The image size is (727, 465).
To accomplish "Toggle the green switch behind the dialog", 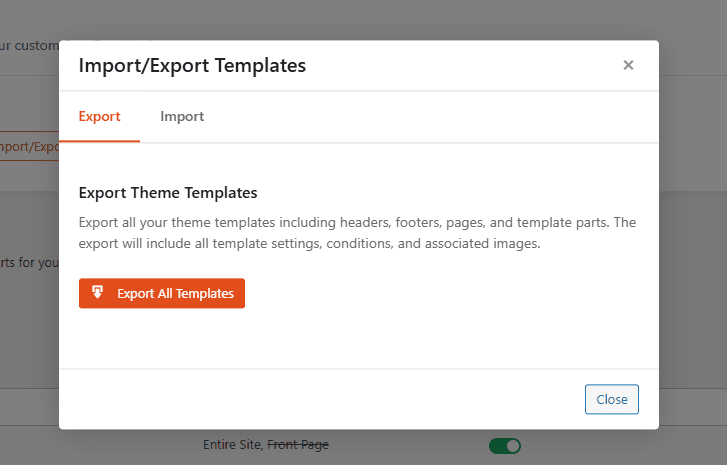I will pyautogui.click(x=505, y=445).
